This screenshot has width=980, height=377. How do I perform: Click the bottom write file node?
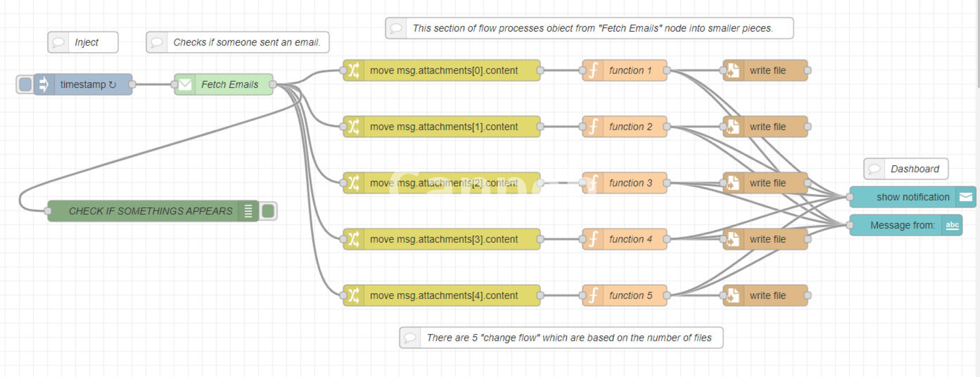tap(767, 295)
